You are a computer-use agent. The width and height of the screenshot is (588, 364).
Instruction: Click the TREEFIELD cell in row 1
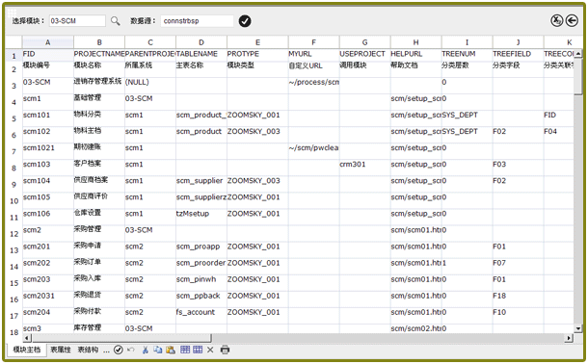click(518, 54)
